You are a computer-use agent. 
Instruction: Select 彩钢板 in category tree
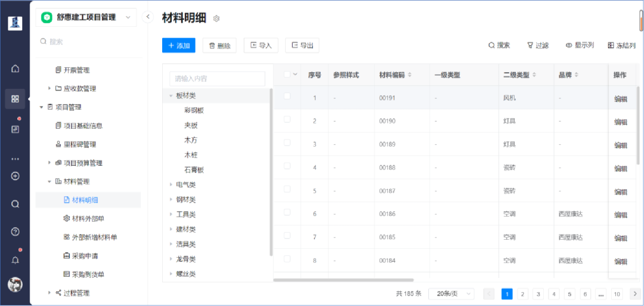194,110
